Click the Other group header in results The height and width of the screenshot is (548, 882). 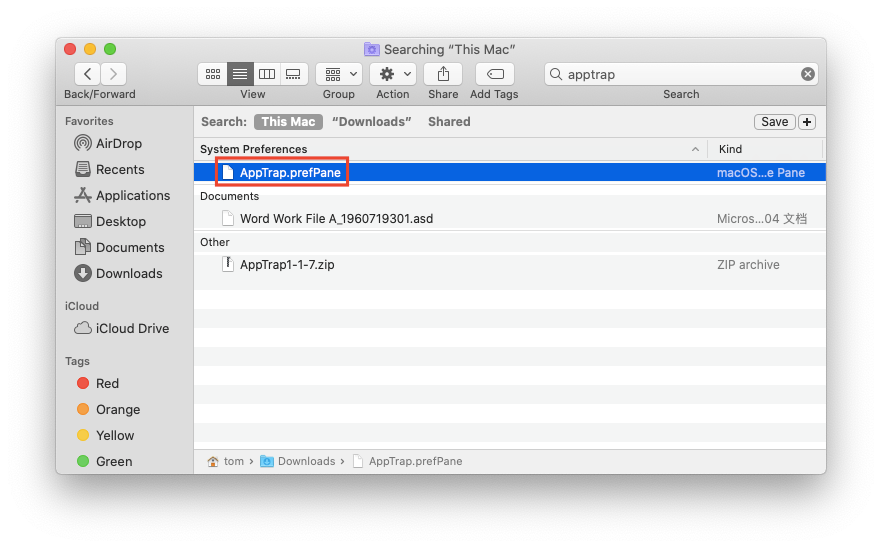tap(215, 242)
